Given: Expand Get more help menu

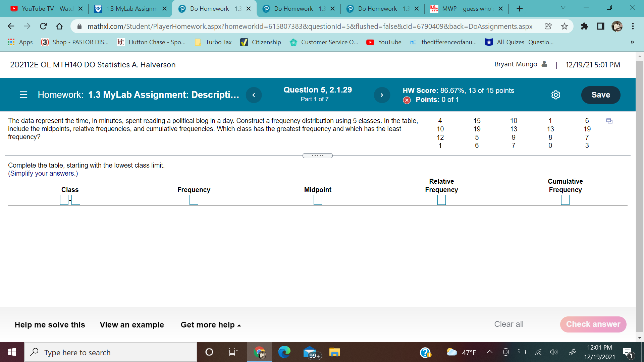Looking at the screenshot, I should [x=211, y=325].
